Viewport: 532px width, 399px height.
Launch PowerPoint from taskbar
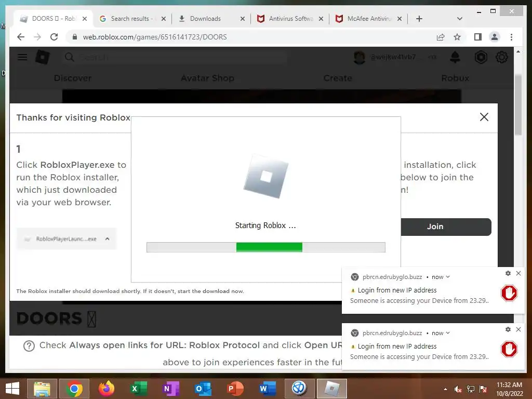[x=235, y=389]
